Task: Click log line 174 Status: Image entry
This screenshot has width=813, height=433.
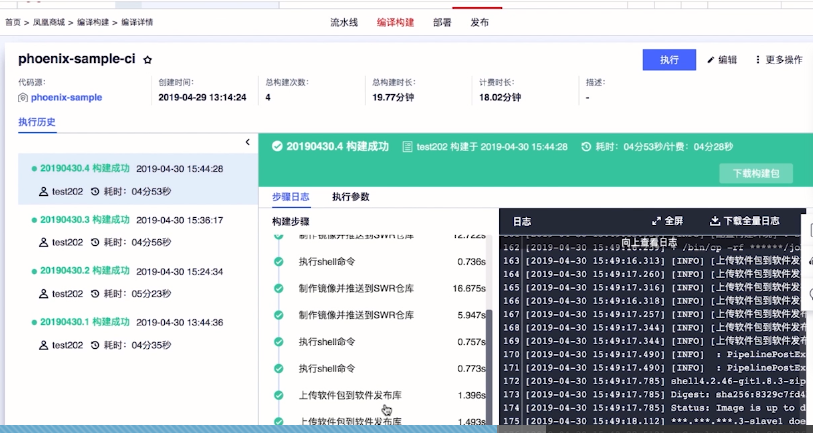Action: pos(654,408)
